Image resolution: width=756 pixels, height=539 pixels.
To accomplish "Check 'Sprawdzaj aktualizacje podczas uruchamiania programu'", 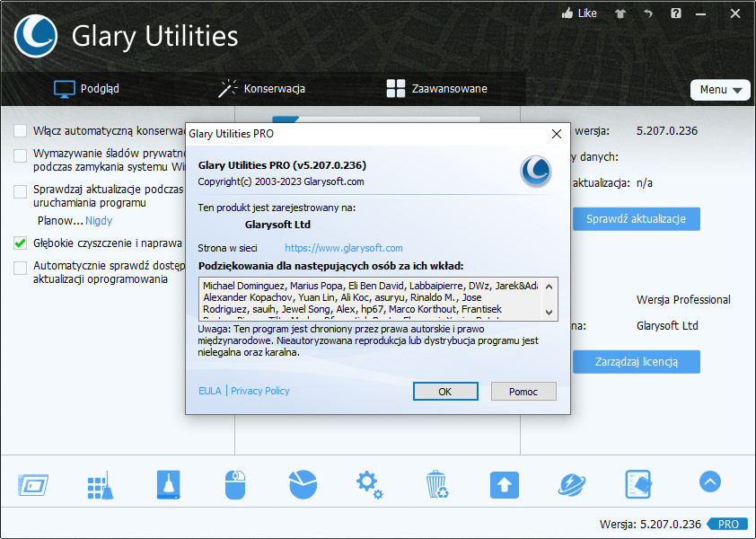I will 21,191.
